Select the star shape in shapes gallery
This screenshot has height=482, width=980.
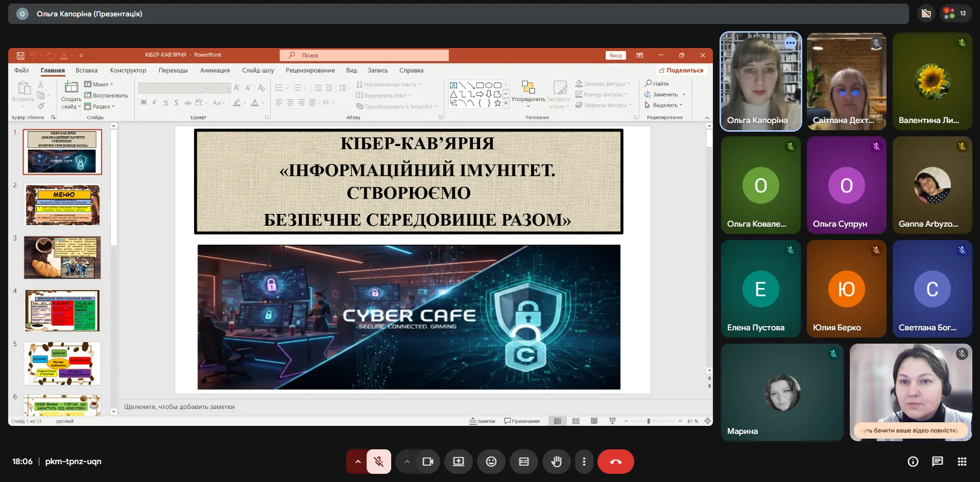(497, 103)
